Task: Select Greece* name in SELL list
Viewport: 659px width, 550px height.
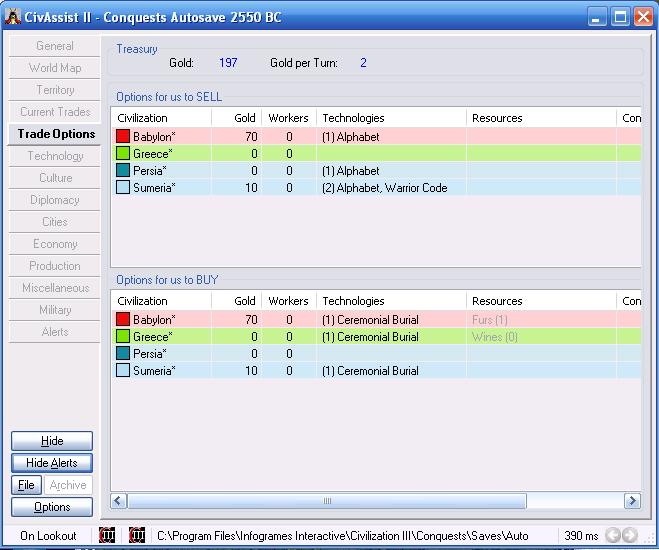Action: click(153, 154)
